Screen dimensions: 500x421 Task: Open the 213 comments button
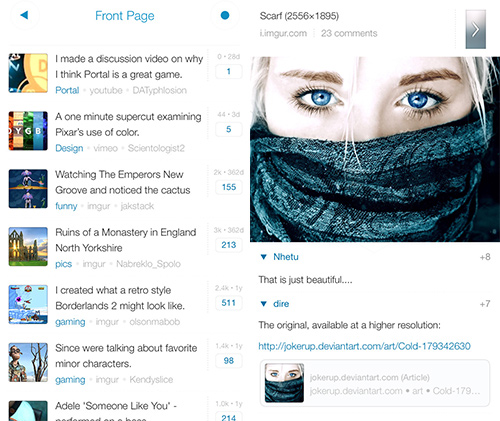pos(229,245)
